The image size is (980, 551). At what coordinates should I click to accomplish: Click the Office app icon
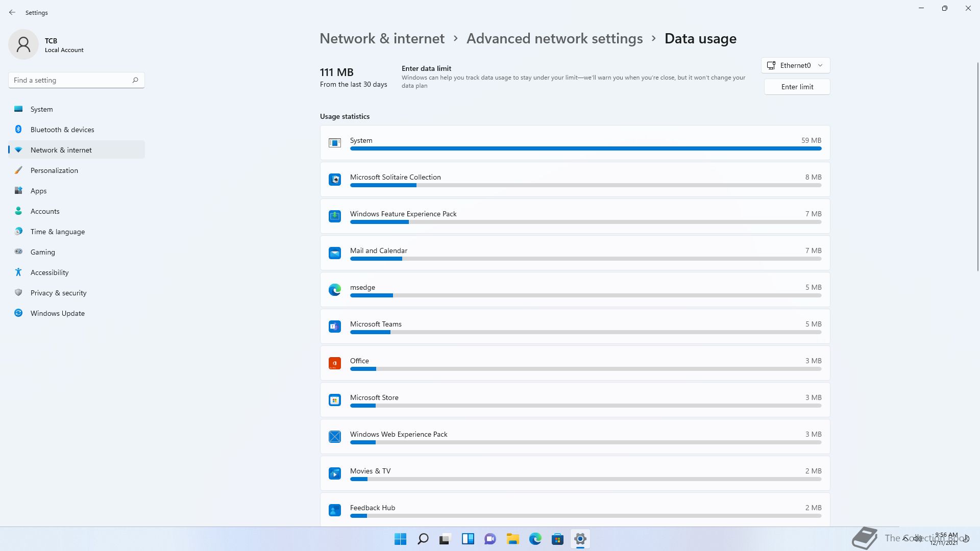335,363
